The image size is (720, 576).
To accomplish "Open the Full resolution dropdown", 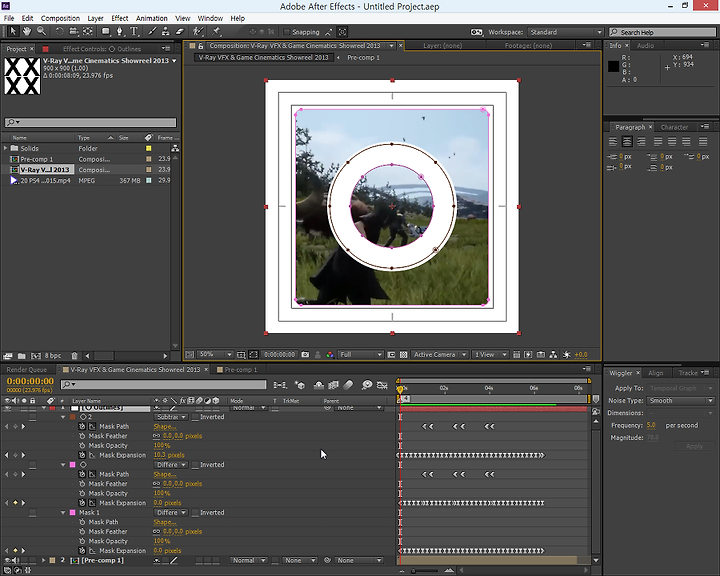I will click(360, 355).
